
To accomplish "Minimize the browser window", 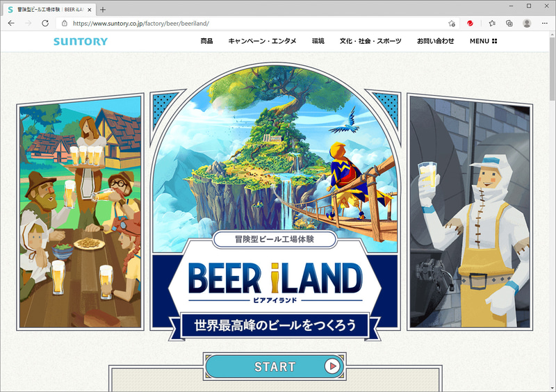I will coord(511,6).
